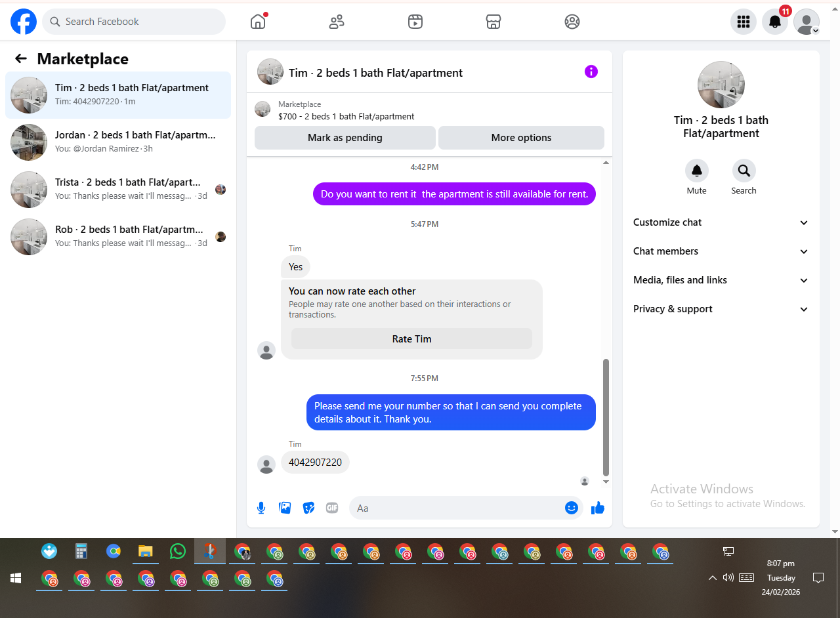Click the taskbar volume speaker icon
This screenshot has height=618, width=840.
coord(728,577)
